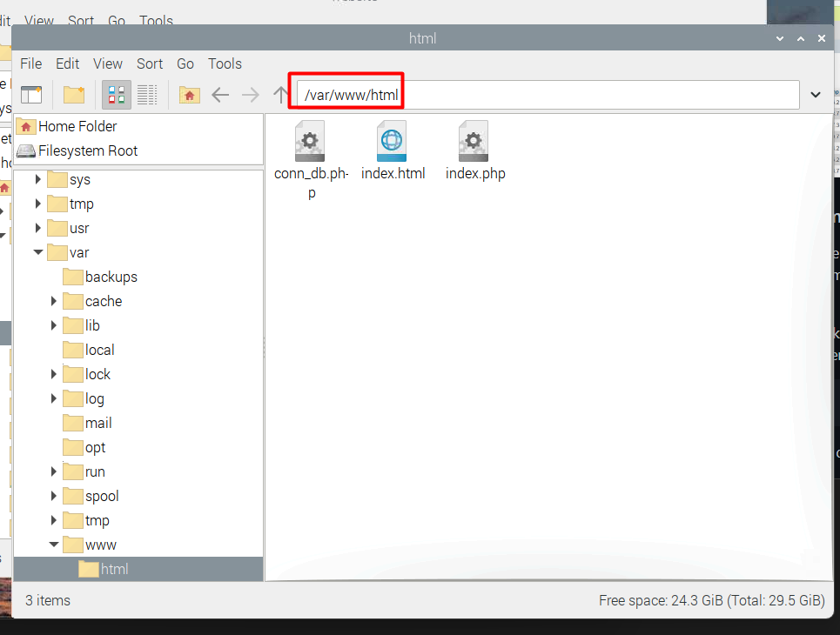Click the forward arrow navigation button
The height and width of the screenshot is (635, 840).
pos(250,95)
